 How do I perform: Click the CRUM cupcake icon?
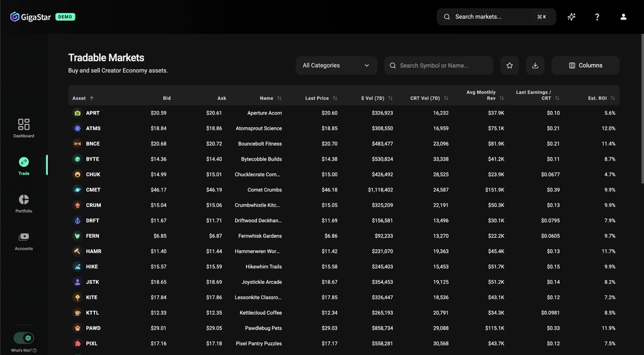coord(77,205)
